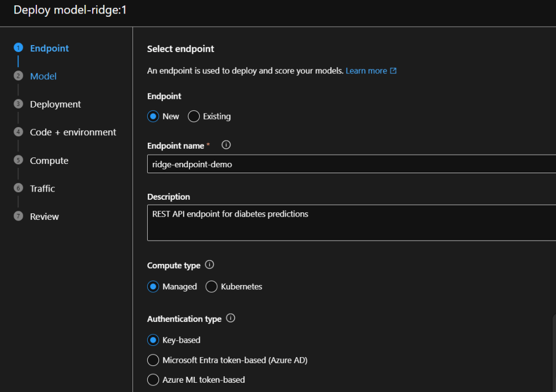Choose Kubernetes as compute type
Viewport: 556px width, 392px height.
click(x=212, y=287)
